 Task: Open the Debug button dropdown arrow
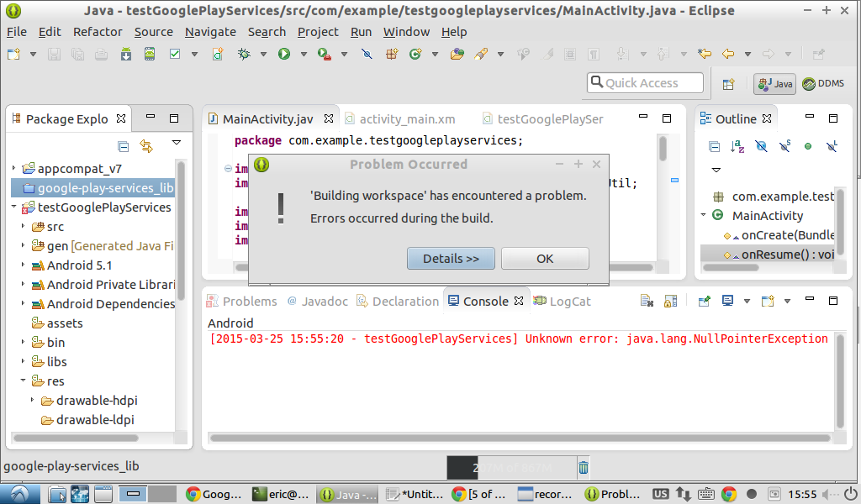263,55
